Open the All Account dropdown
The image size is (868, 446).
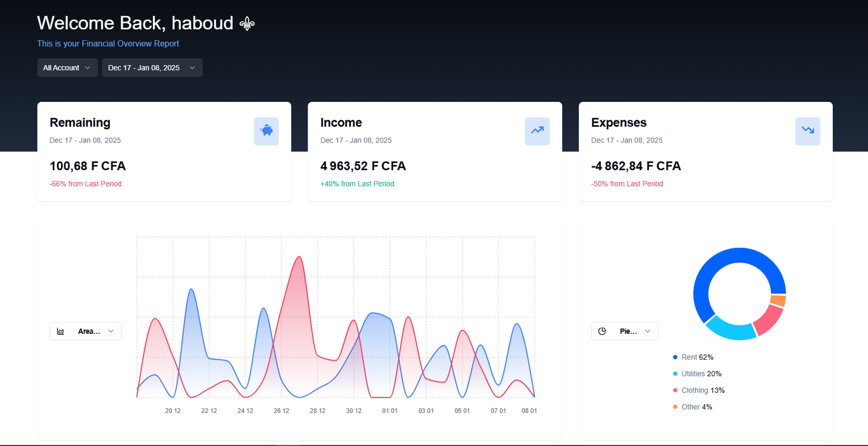tap(67, 68)
